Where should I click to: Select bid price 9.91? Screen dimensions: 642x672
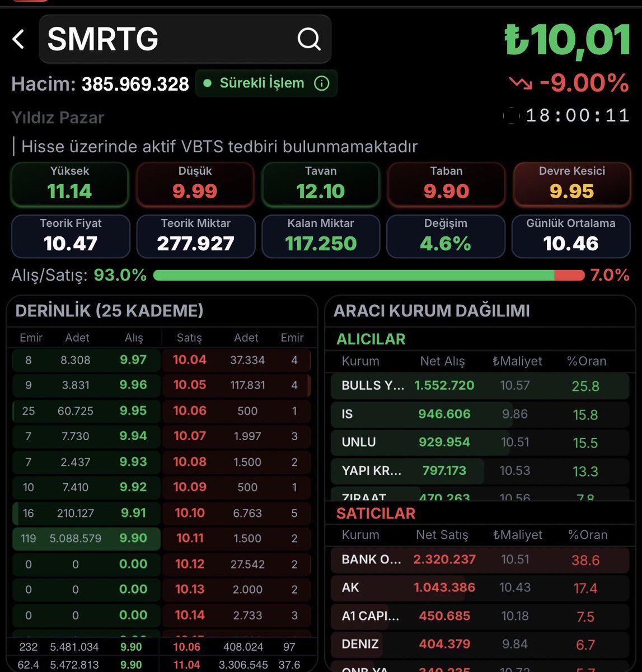coord(133,513)
